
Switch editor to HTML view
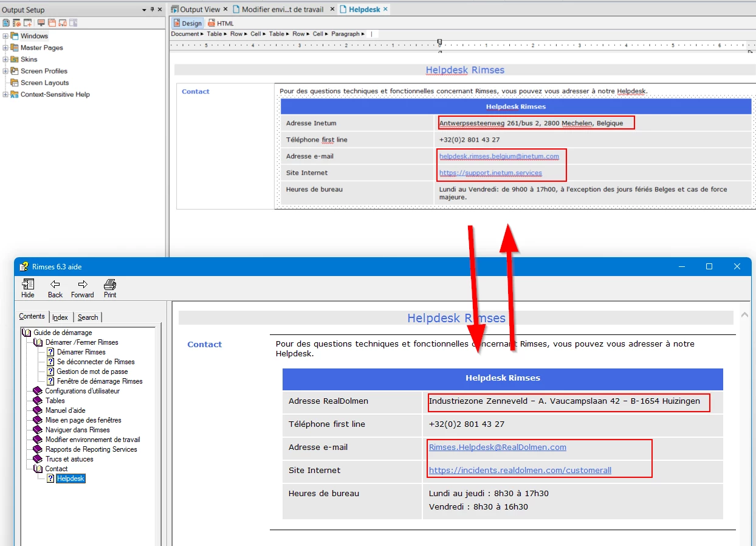221,23
